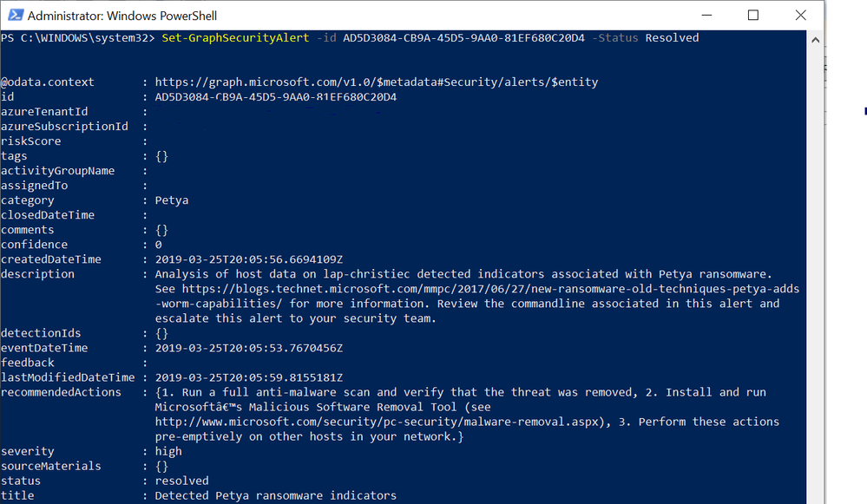Screen dimensions: 867x504
Task: Close the Administrator PowerShell window
Action: (800, 15)
